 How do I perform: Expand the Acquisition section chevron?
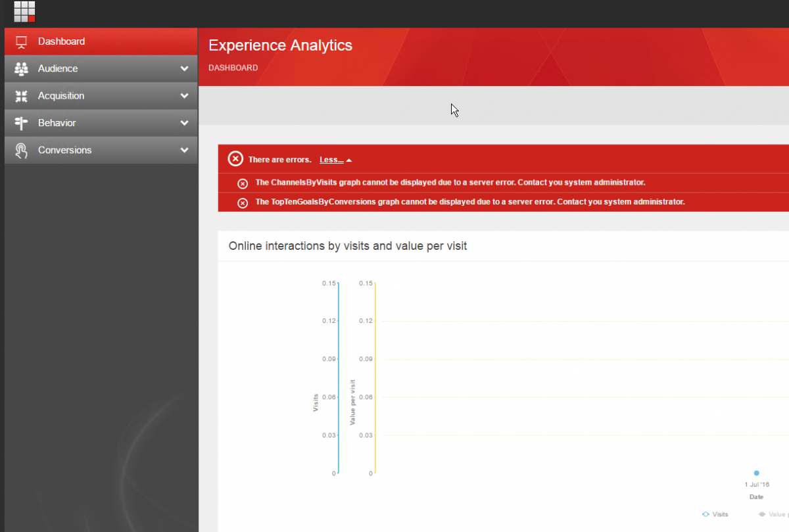click(184, 96)
